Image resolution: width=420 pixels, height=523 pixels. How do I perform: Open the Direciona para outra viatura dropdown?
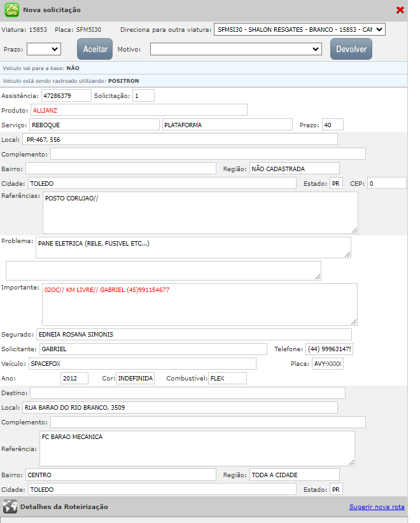pyautogui.click(x=300, y=29)
